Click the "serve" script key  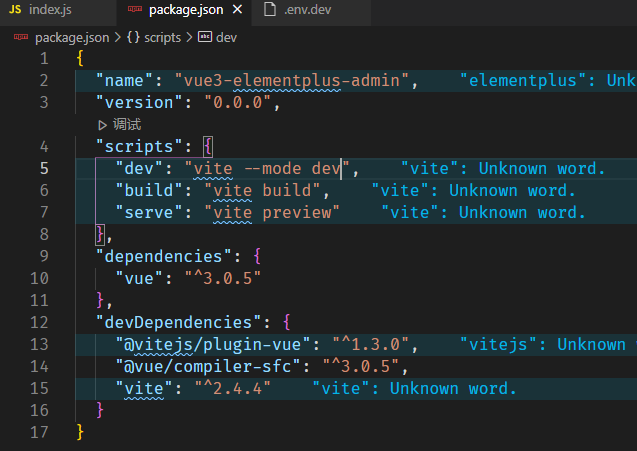point(149,212)
